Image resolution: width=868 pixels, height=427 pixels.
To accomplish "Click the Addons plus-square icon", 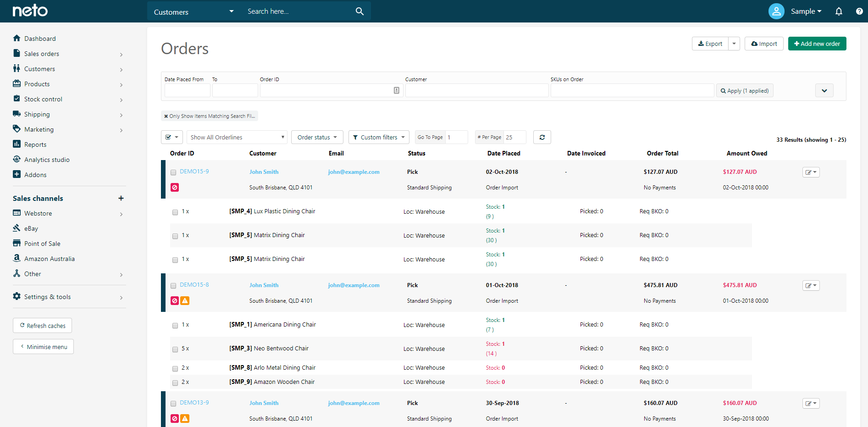I will click(17, 174).
